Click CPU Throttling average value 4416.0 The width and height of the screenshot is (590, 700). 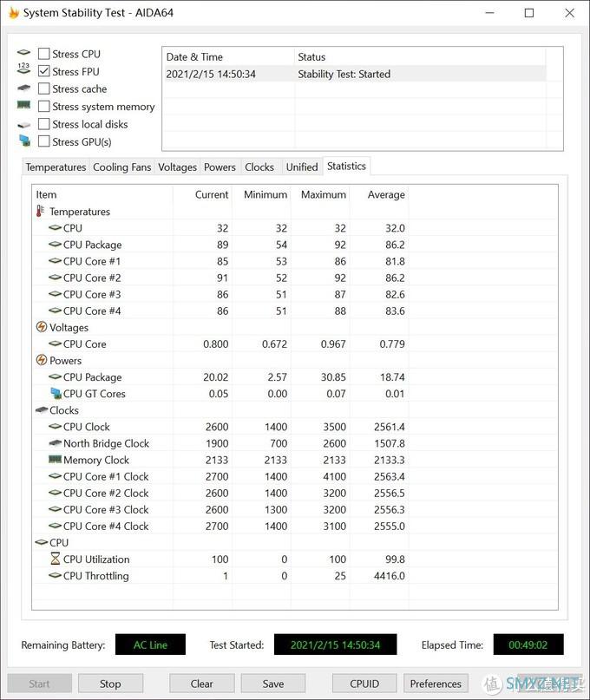coord(390,576)
